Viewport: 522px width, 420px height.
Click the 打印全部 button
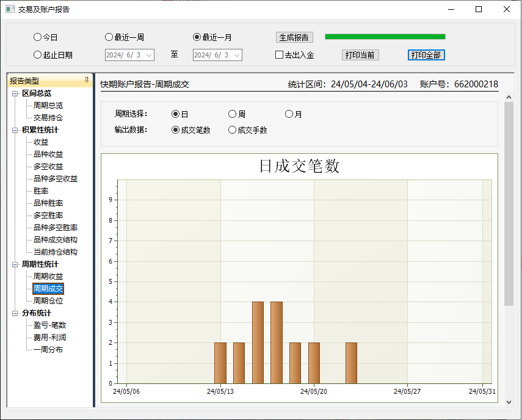[x=426, y=55]
